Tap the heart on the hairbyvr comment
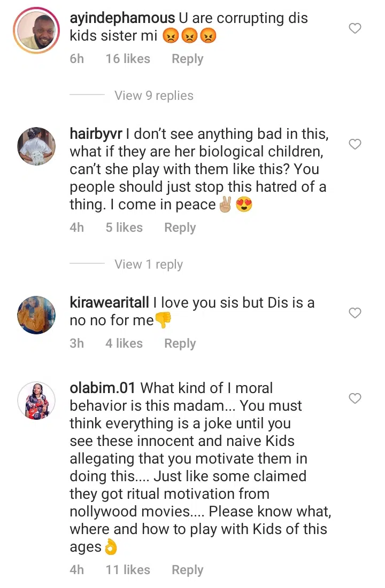The height and width of the screenshot is (588, 385). (355, 144)
